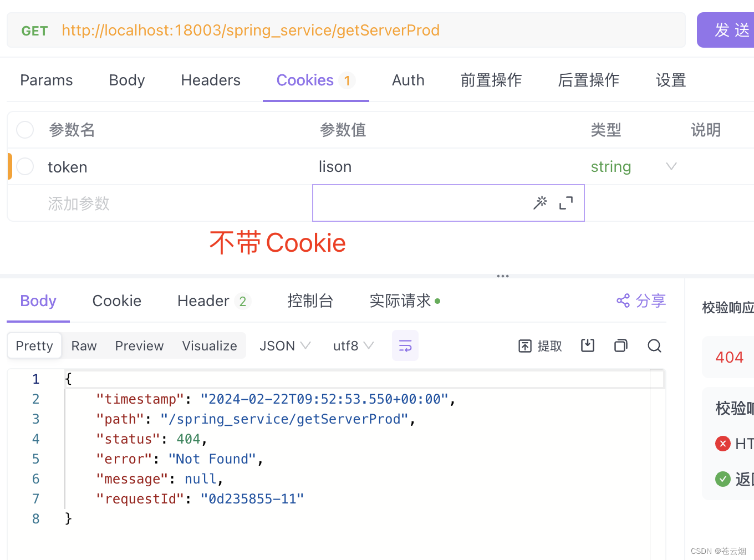Toggle the select-all checkbox in 参数名 header

[25, 130]
